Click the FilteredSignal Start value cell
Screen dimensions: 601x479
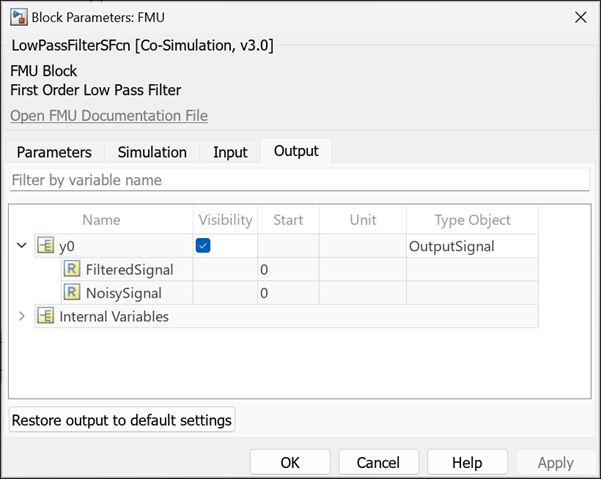[288, 269]
